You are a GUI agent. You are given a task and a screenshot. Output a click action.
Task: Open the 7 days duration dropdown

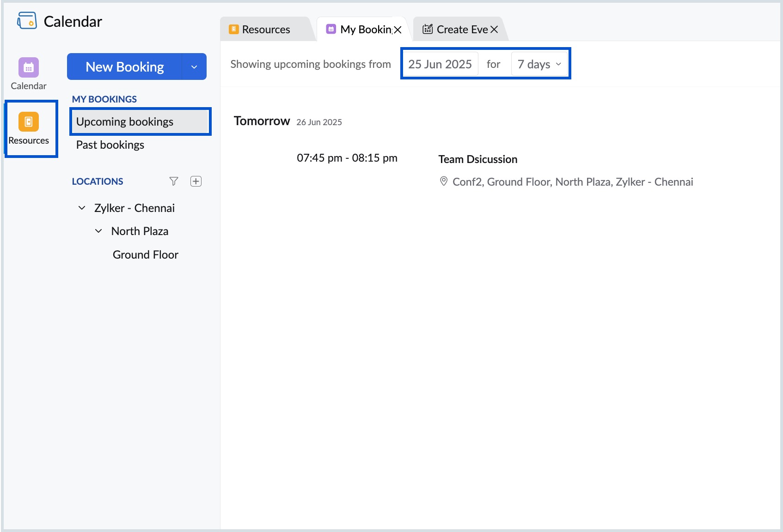pos(539,64)
